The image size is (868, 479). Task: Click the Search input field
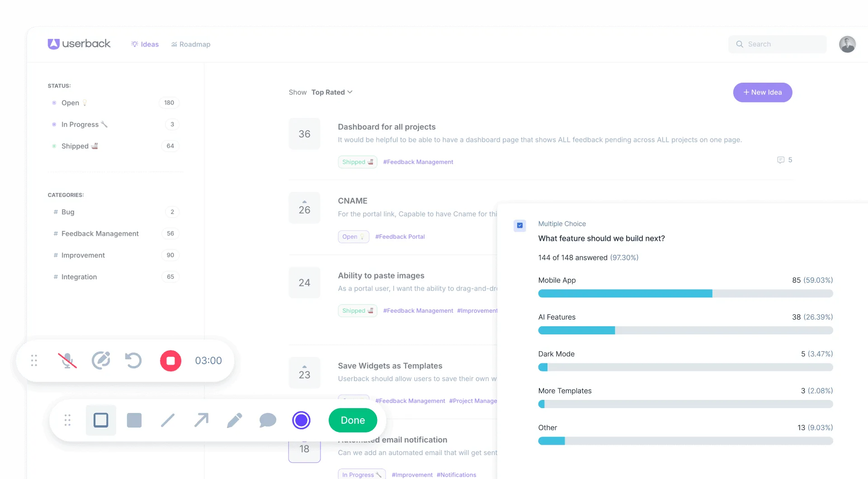pyautogui.click(x=777, y=44)
